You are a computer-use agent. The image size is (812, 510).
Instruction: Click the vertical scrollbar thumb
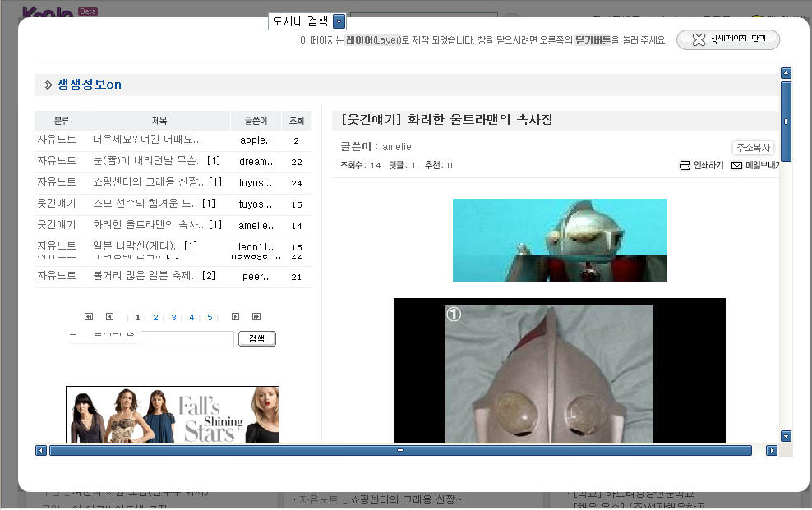click(x=786, y=122)
